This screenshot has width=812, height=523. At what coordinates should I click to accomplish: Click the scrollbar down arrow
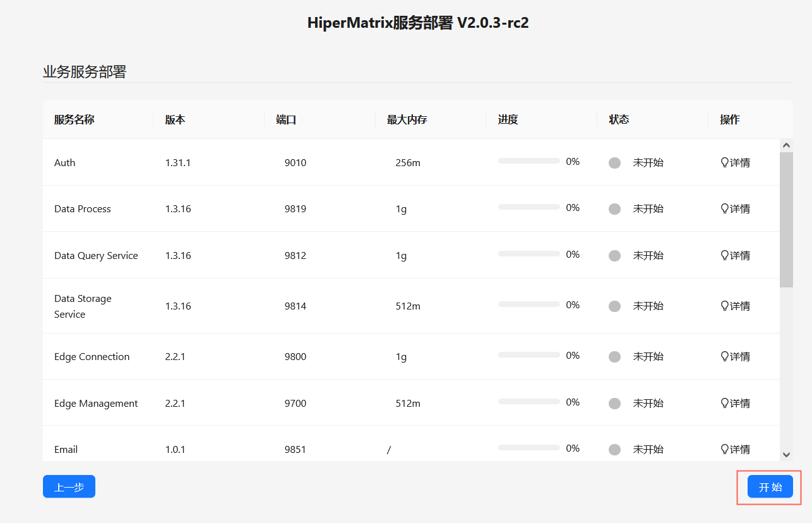coord(786,454)
